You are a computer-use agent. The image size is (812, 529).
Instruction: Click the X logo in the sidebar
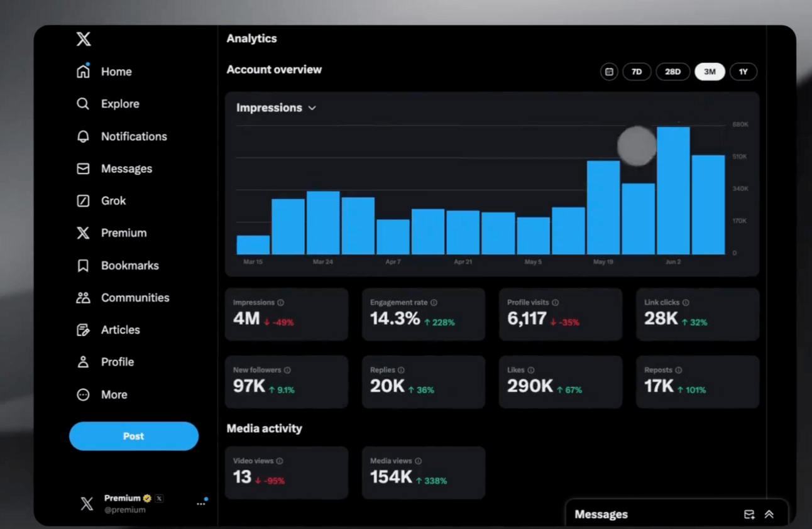tap(84, 40)
